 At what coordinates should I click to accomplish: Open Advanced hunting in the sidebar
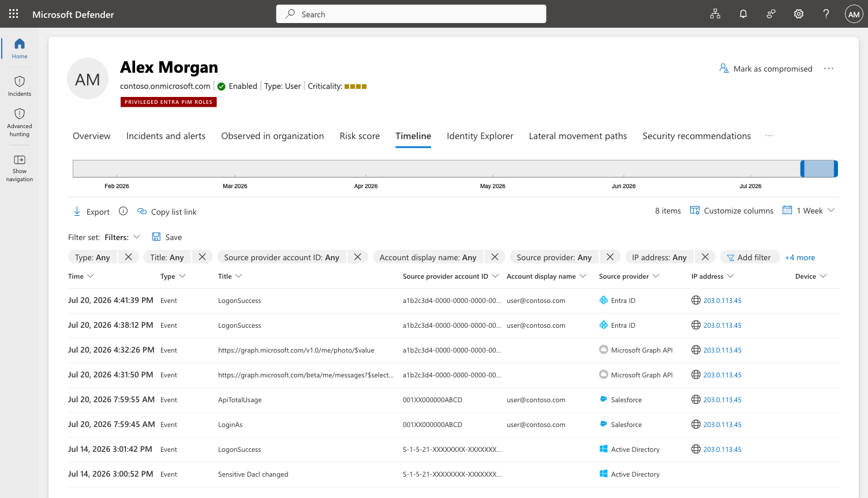point(20,122)
